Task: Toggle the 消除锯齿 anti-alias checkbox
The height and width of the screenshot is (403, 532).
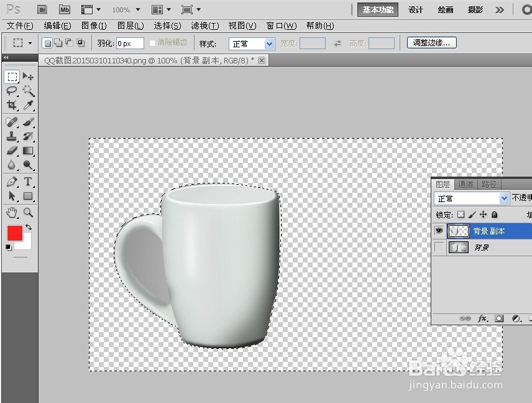Action: click(152, 43)
